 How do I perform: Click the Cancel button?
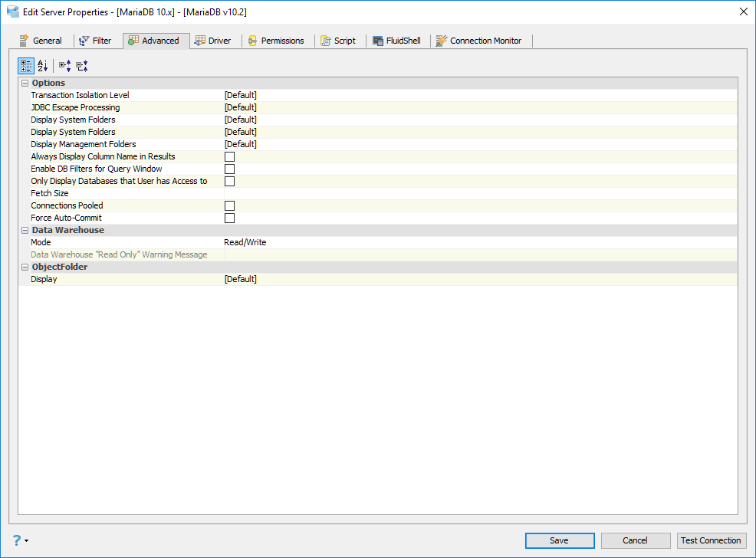pyautogui.click(x=636, y=540)
